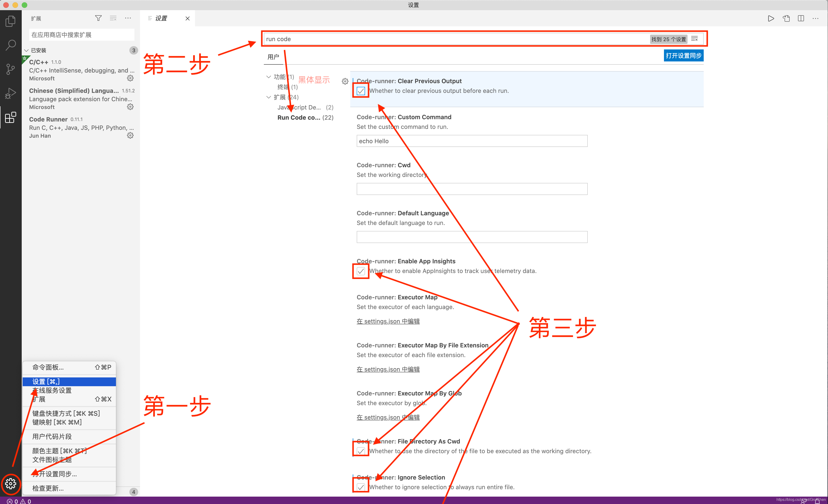Image resolution: width=828 pixels, height=504 pixels.
Task: Select Run Code co... in settings tree
Action: click(305, 117)
